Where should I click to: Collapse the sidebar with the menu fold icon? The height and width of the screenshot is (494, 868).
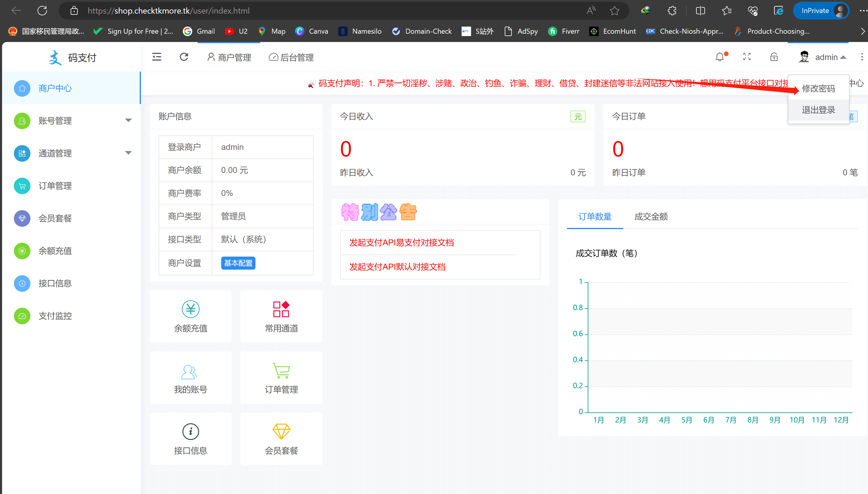pos(157,57)
